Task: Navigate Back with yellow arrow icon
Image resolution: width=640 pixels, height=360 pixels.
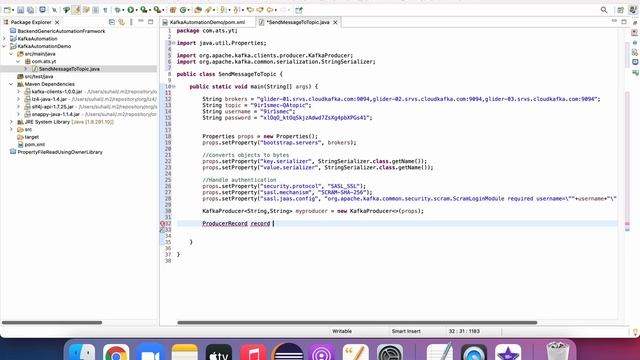Action: (x=270, y=10)
